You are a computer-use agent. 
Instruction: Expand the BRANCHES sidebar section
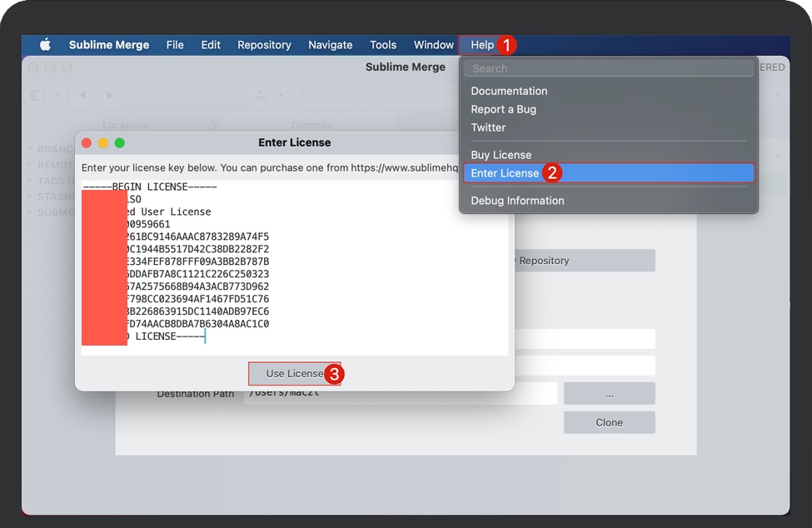point(29,149)
